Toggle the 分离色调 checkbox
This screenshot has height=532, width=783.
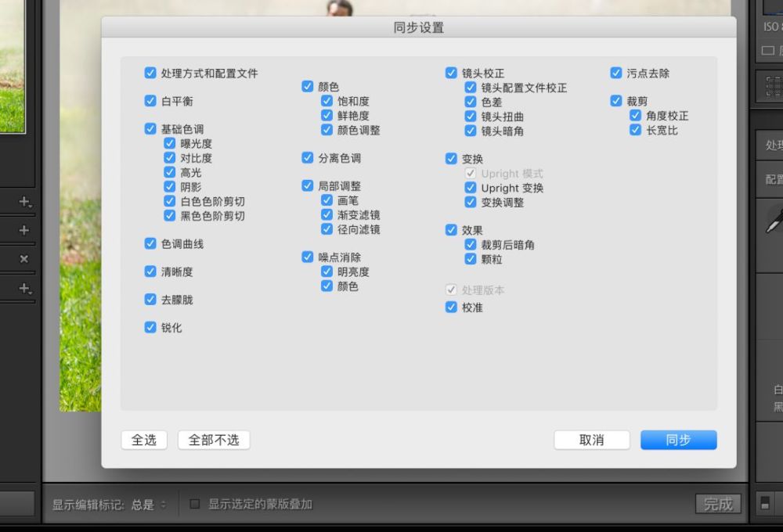pos(308,158)
